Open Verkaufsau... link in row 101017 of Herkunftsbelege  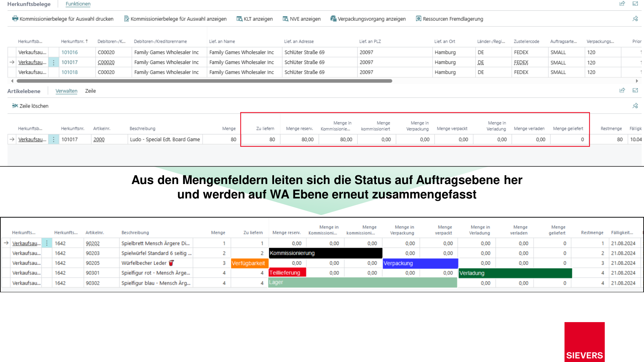(x=32, y=62)
